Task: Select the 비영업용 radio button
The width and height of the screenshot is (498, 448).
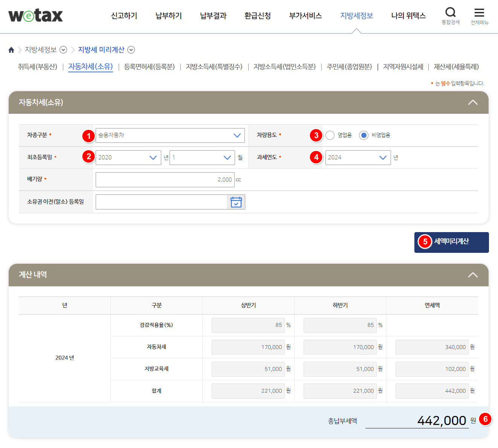Action: coord(364,135)
